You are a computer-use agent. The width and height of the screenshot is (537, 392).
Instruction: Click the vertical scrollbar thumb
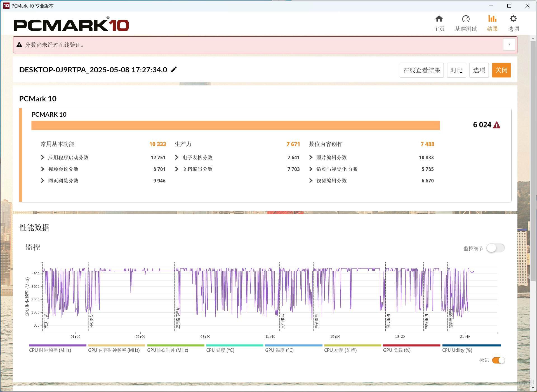point(533,161)
